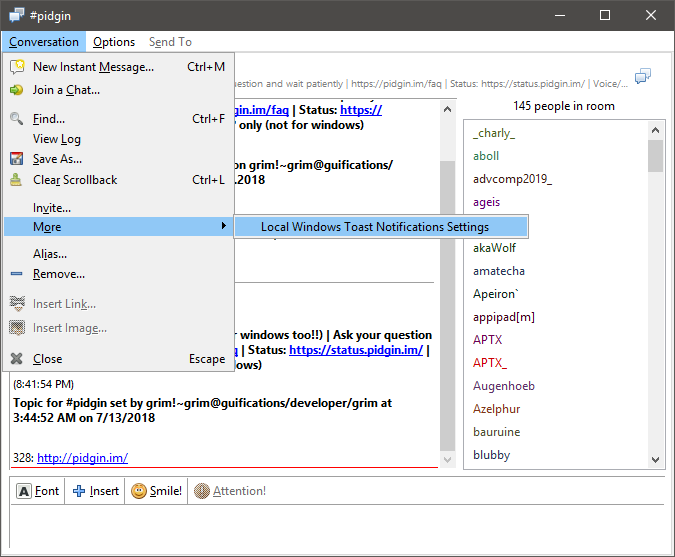Viewport: 675px width, 557px height.
Task: Click the smiley face icon
Action: click(x=139, y=491)
